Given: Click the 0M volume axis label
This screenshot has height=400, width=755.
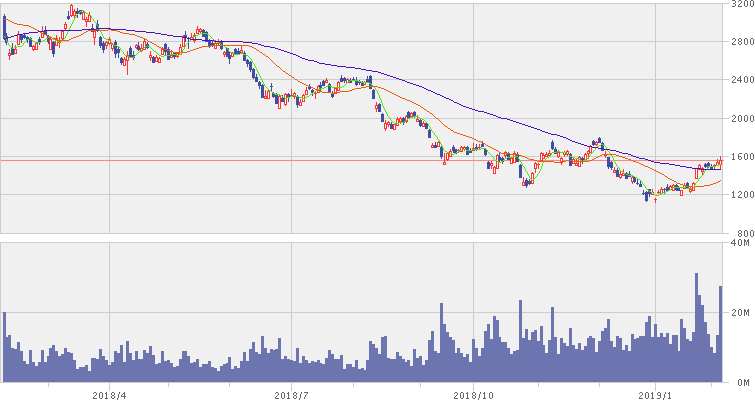Looking at the screenshot, I should tap(741, 382).
